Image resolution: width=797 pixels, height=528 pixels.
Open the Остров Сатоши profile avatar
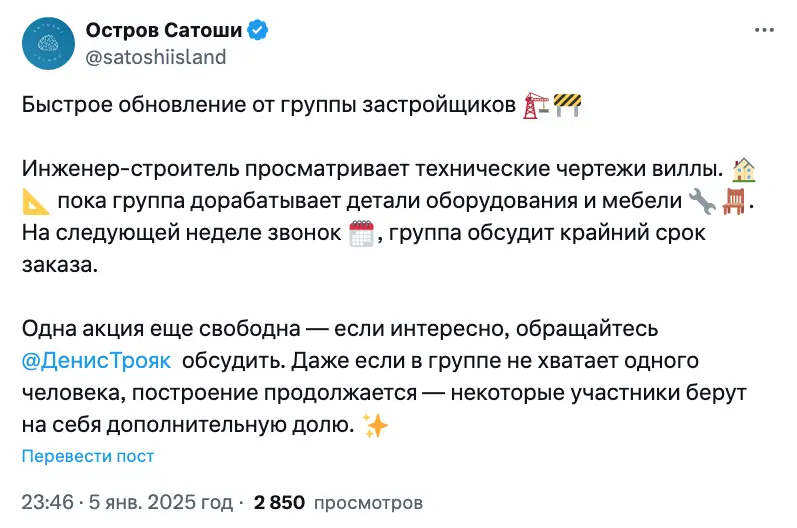pos(48,43)
